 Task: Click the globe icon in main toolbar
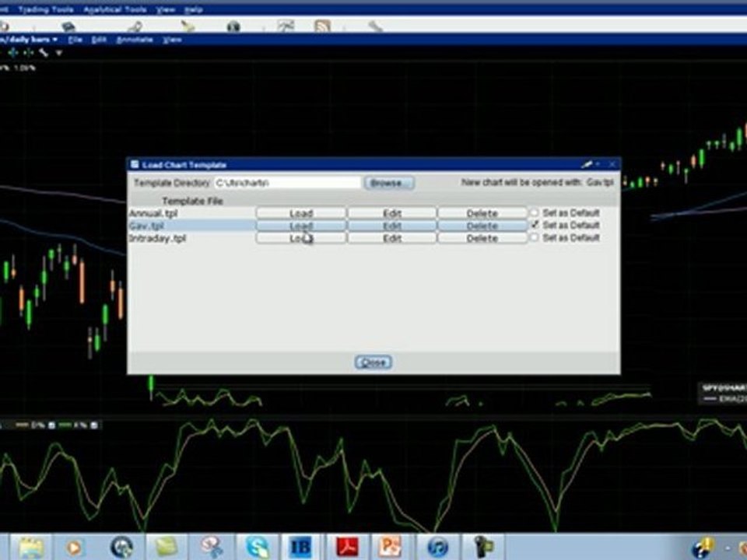click(233, 26)
